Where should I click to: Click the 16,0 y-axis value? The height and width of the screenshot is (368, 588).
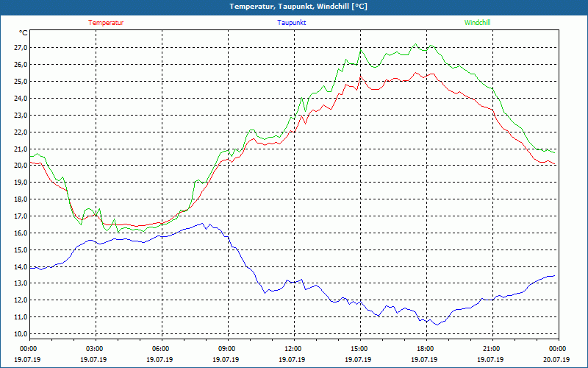21,233
